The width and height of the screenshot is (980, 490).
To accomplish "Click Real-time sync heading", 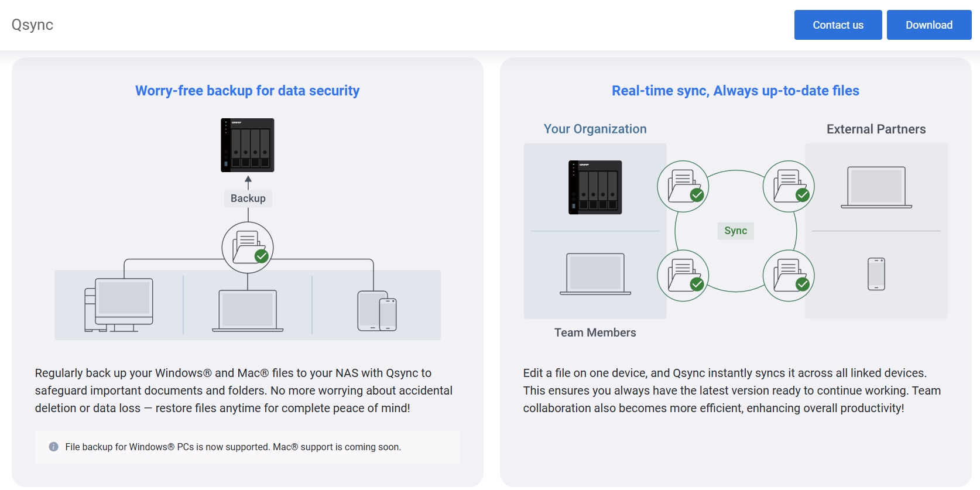I will pyautogui.click(x=736, y=91).
